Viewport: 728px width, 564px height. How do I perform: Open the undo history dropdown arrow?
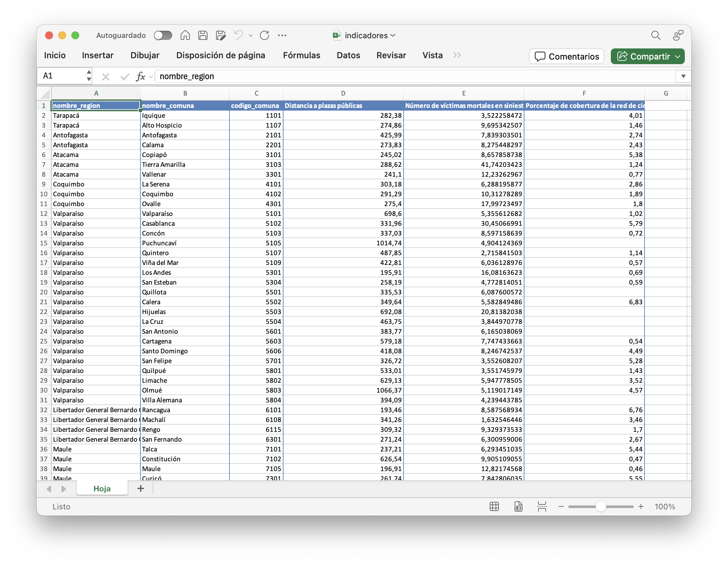251,36
